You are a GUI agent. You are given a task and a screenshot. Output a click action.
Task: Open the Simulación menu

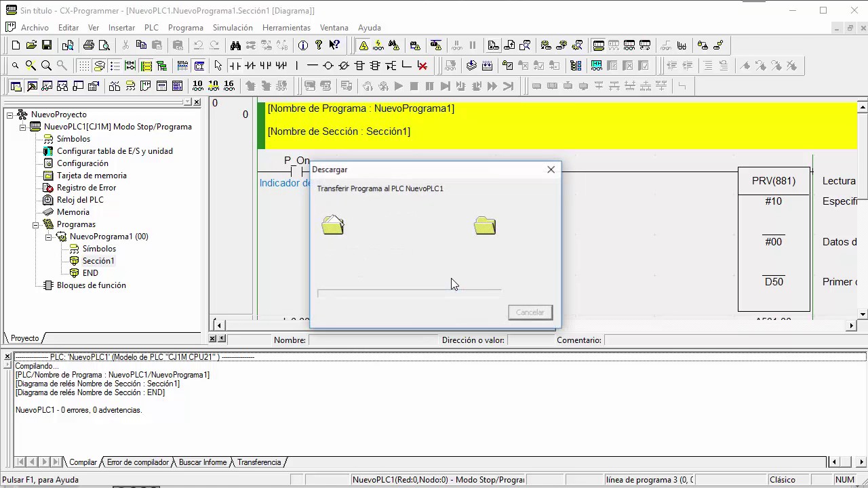[x=233, y=28]
